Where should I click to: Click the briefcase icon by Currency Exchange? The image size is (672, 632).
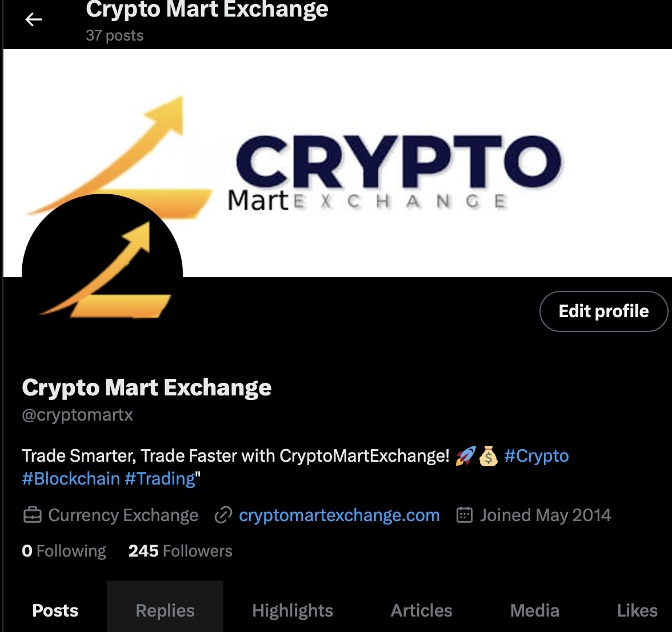pos(32,515)
